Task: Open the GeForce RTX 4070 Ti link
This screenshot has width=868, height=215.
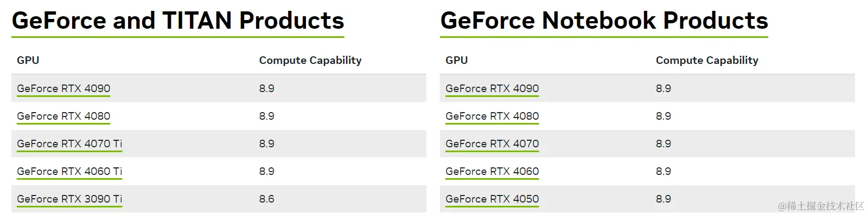Action: tap(69, 144)
